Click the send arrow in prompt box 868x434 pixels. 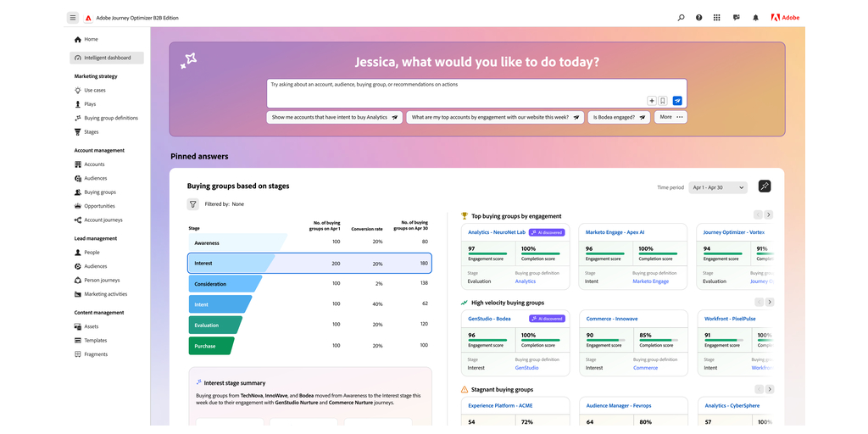(677, 101)
